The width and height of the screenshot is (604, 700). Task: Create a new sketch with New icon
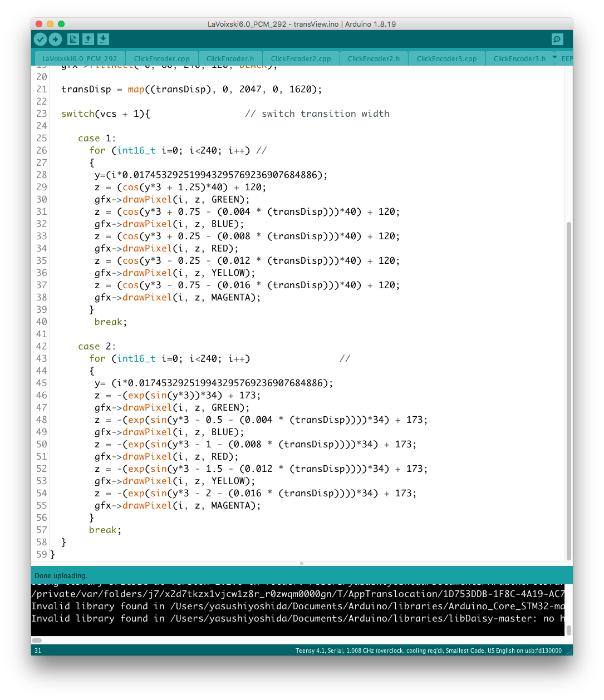73,39
